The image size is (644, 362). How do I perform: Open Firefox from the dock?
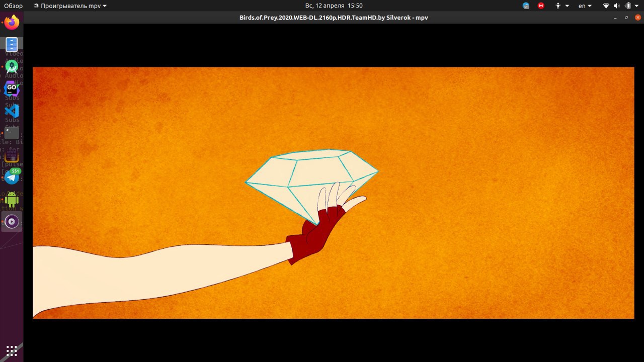pyautogui.click(x=12, y=22)
